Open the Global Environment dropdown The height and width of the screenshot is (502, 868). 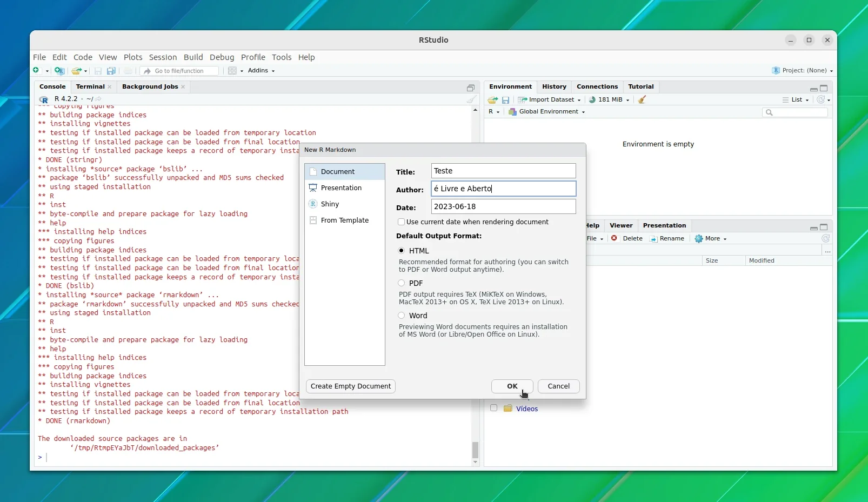tap(547, 112)
